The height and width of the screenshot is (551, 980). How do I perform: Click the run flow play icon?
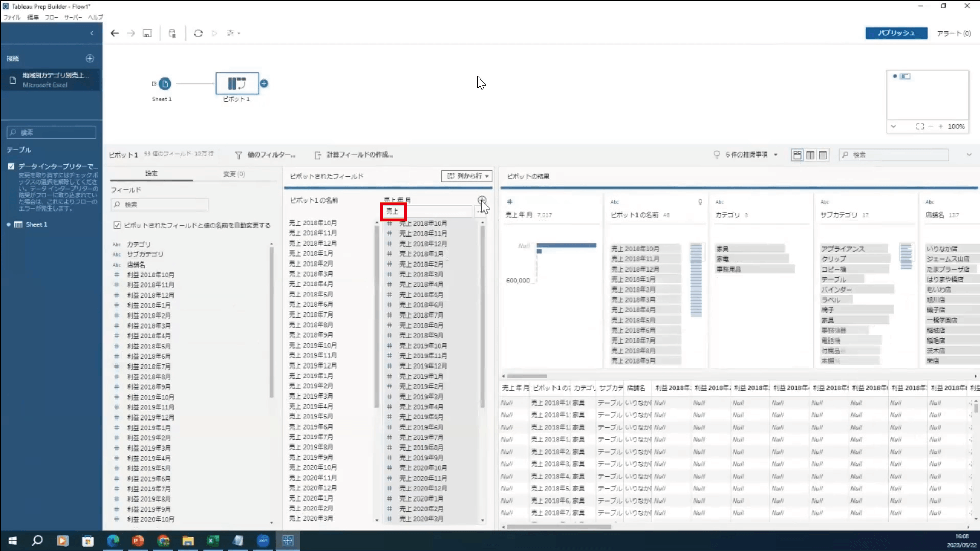coord(214,33)
